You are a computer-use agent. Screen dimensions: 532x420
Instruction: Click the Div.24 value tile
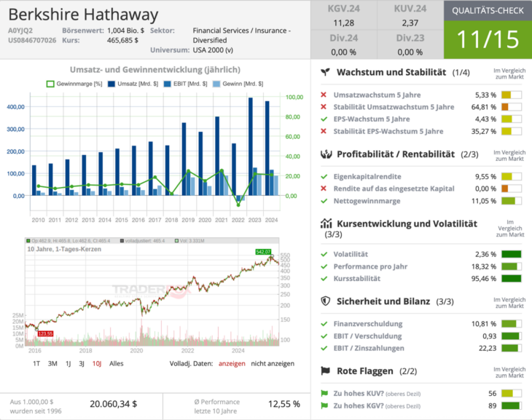(x=344, y=44)
